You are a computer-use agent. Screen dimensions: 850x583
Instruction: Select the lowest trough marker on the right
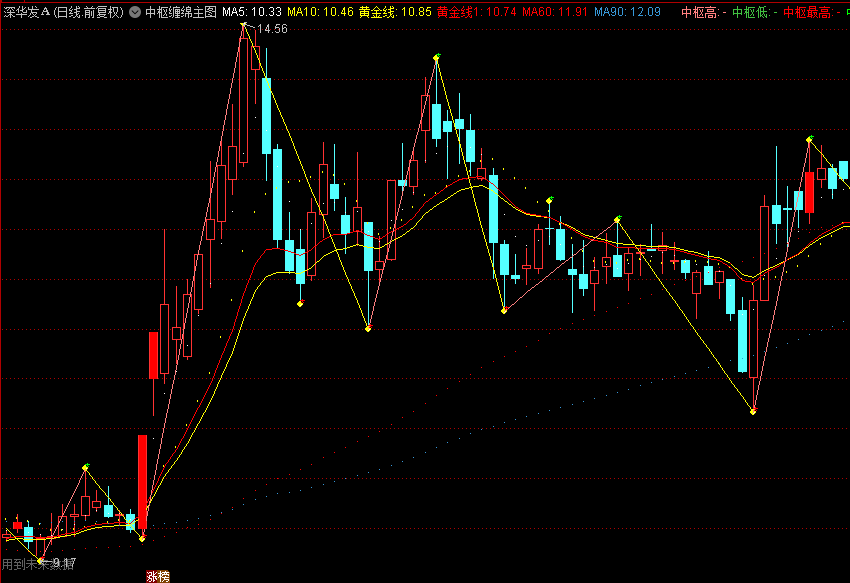click(x=753, y=412)
